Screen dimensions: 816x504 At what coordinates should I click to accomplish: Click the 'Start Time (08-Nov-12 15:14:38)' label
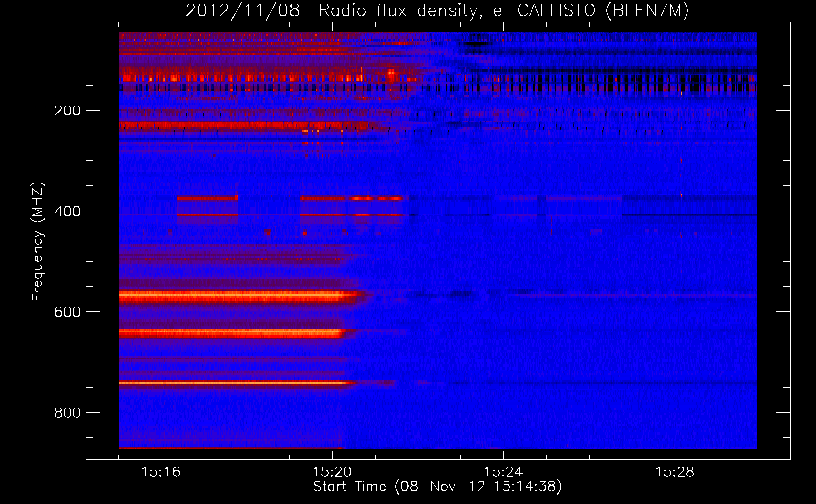pyautogui.click(x=437, y=487)
